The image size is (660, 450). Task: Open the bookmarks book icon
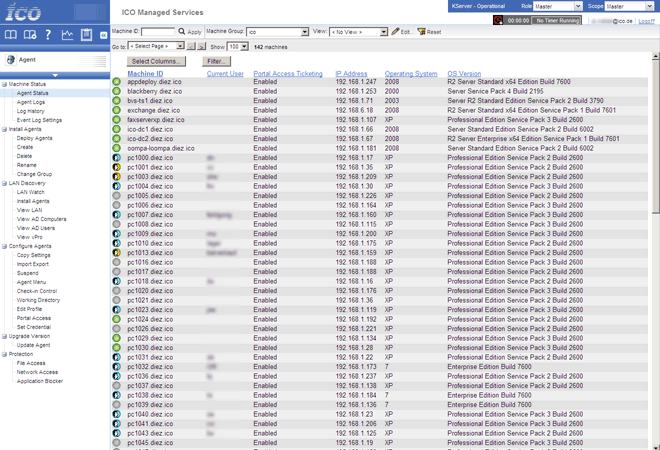(x=11, y=35)
